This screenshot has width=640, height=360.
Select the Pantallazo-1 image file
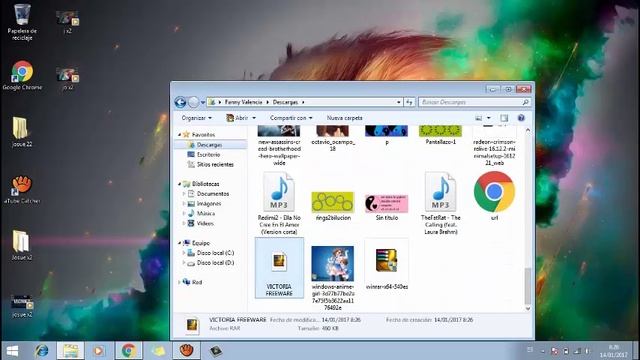440,136
